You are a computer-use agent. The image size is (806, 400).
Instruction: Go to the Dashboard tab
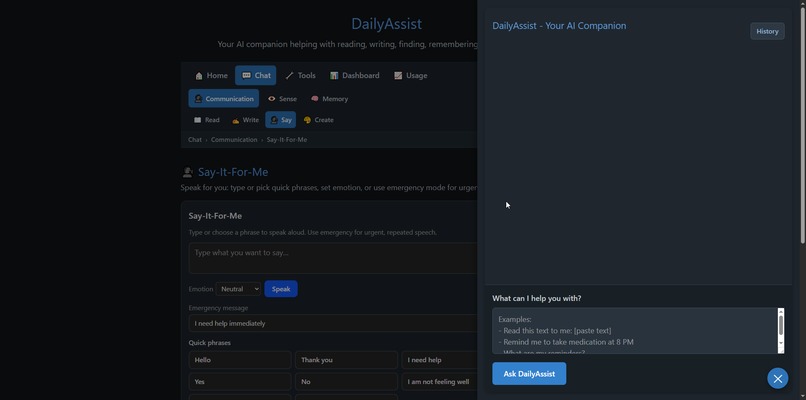click(x=355, y=76)
